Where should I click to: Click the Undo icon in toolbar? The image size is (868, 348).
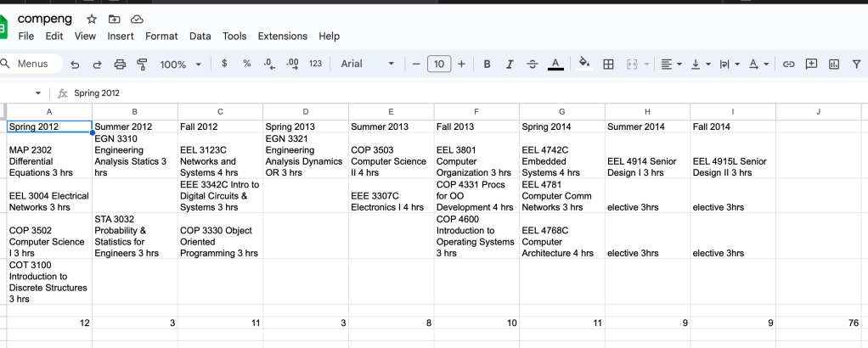coord(76,65)
